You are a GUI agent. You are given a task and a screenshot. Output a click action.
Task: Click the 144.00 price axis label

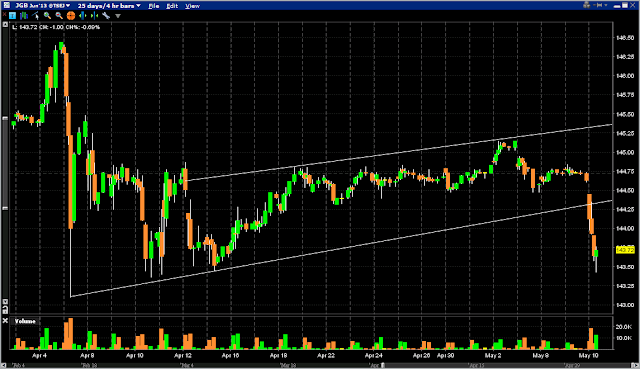click(625, 229)
